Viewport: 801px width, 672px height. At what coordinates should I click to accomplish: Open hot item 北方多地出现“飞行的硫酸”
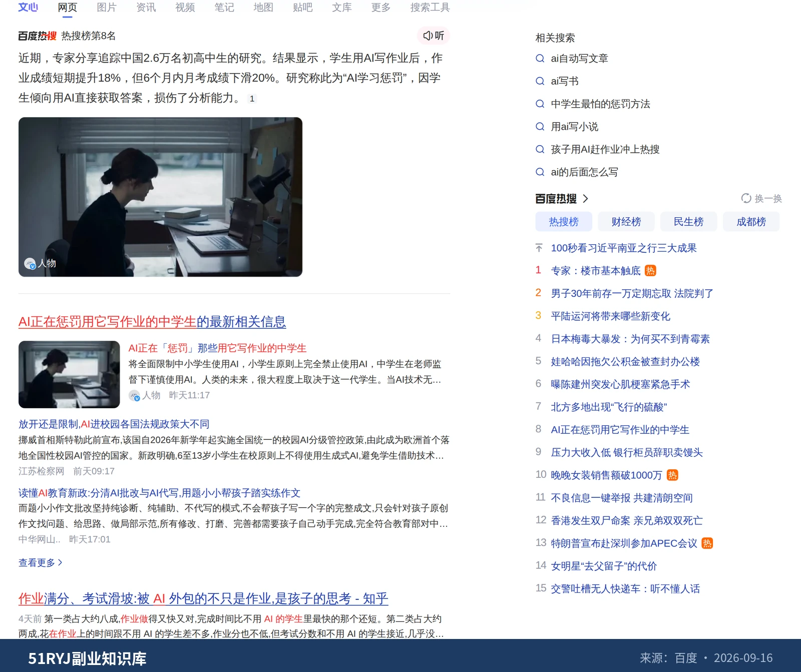coord(609,407)
